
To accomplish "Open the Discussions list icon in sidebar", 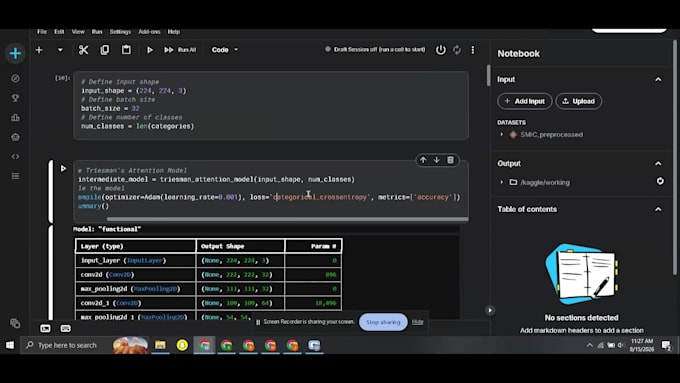I will tap(15, 176).
